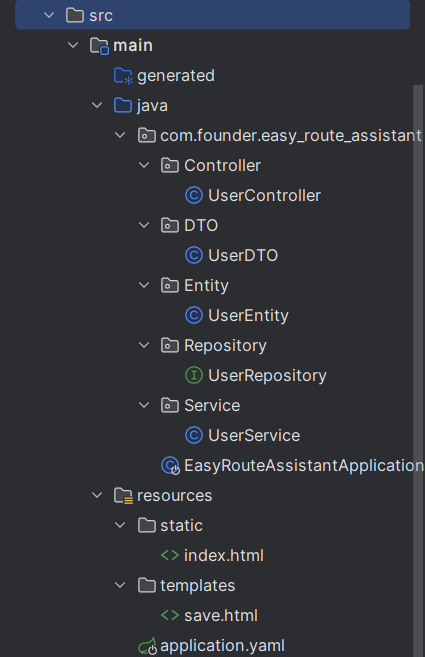Click the index.html file icon
Image resolution: width=425 pixels, height=657 pixels.
[x=170, y=555]
